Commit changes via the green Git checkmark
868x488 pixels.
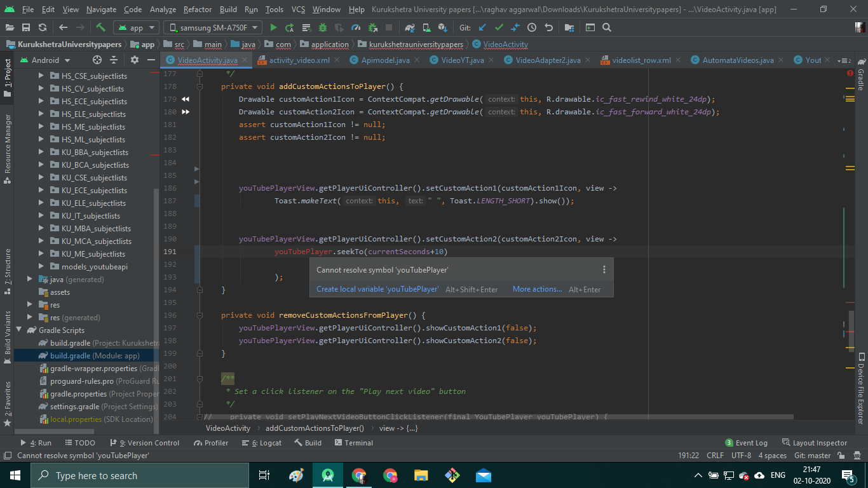coord(498,27)
